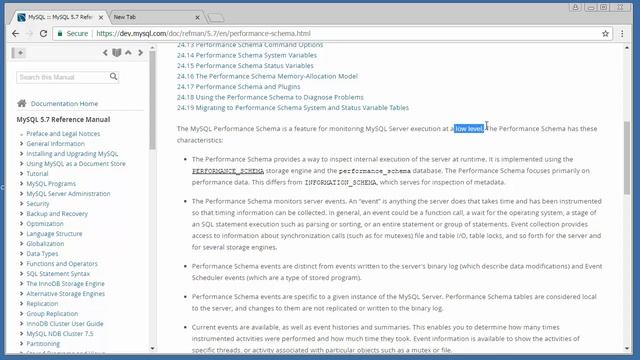
Task: Switch to the New Tab tab
Action: click(155, 17)
